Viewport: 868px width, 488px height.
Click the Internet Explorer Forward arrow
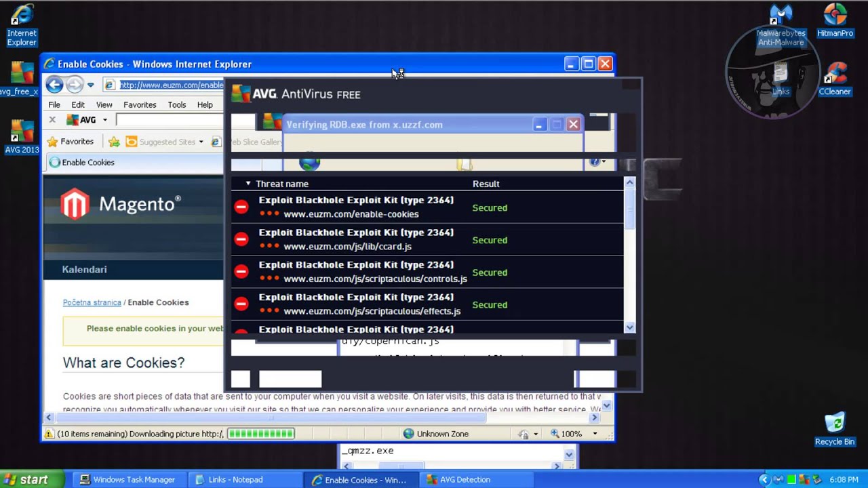(74, 85)
